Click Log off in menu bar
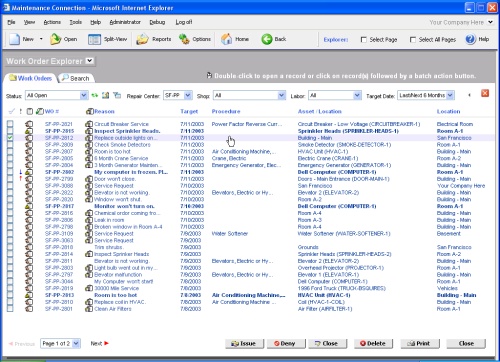The height and width of the screenshot is (362, 500). [184, 22]
